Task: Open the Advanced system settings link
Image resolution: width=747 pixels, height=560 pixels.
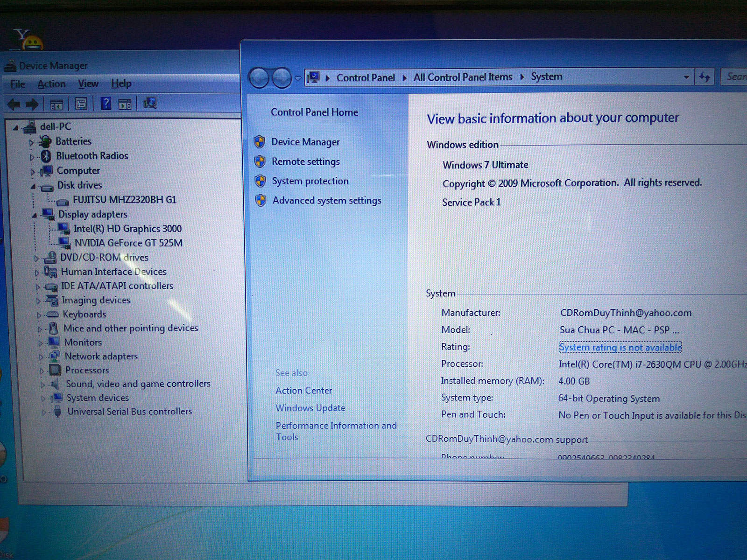Action: [x=326, y=201]
